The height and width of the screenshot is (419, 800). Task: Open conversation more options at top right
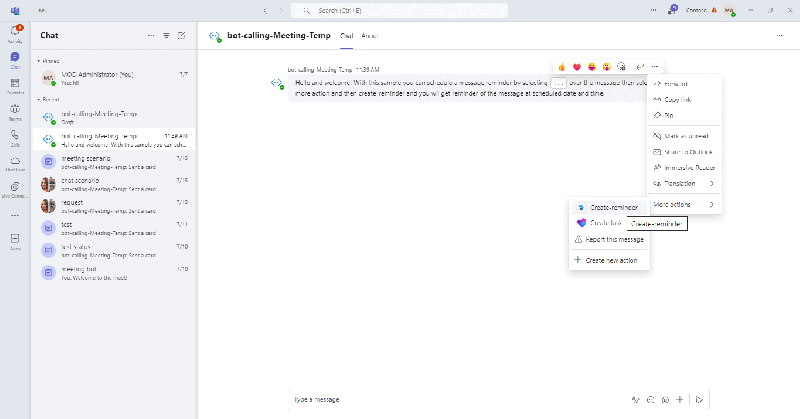click(780, 36)
